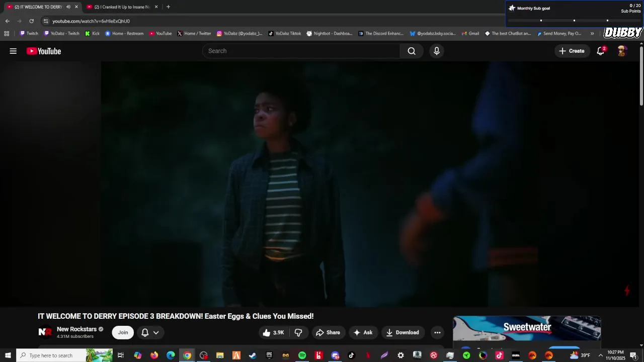The width and height of the screenshot is (644, 362).
Task: Open the YouTube bookmark
Action: [x=160, y=34]
